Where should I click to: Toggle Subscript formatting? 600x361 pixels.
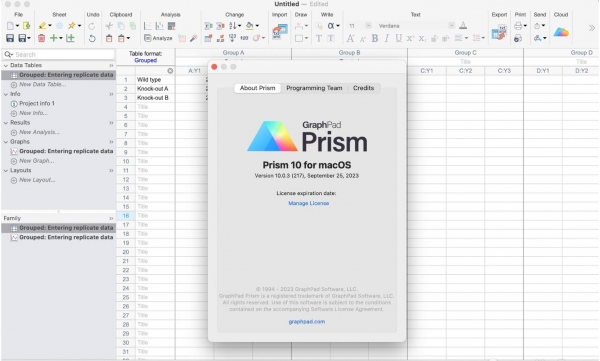(x=422, y=39)
